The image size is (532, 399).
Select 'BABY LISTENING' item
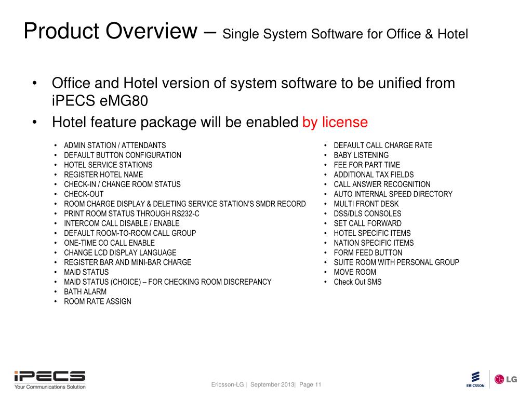[361, 155]
